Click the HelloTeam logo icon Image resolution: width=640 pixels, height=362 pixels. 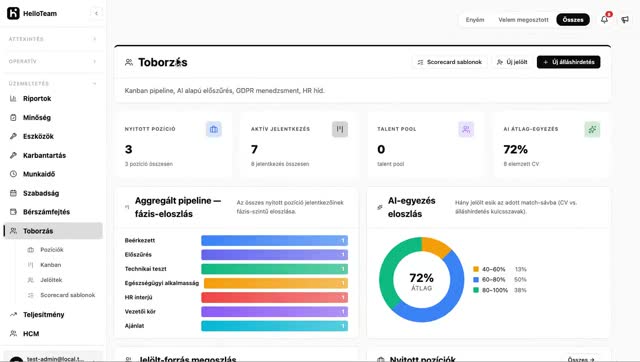pyautogui.click(x=13, y=13)
